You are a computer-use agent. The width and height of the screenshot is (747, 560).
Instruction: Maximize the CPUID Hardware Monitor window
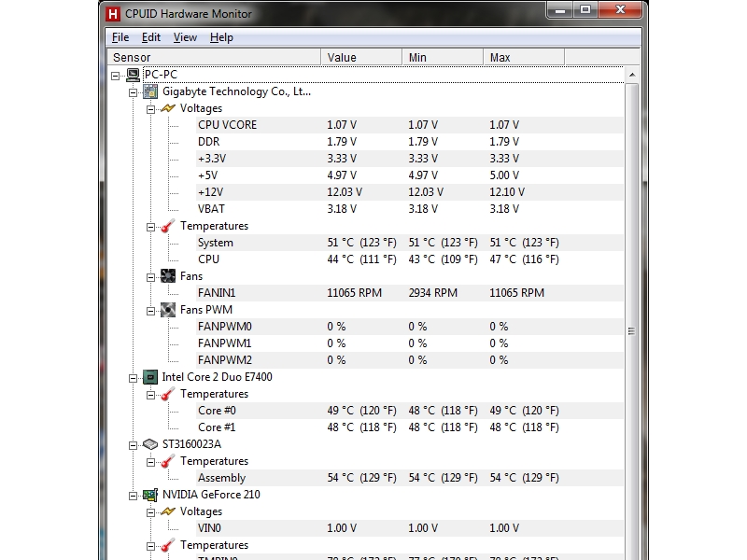pyautogui.click(x=585, y=10)
